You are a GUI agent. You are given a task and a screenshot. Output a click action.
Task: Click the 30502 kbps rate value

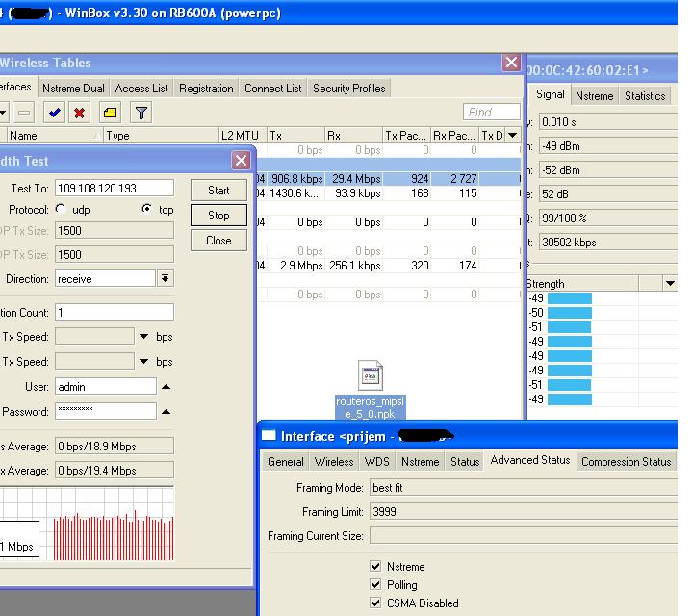(608, 243)
